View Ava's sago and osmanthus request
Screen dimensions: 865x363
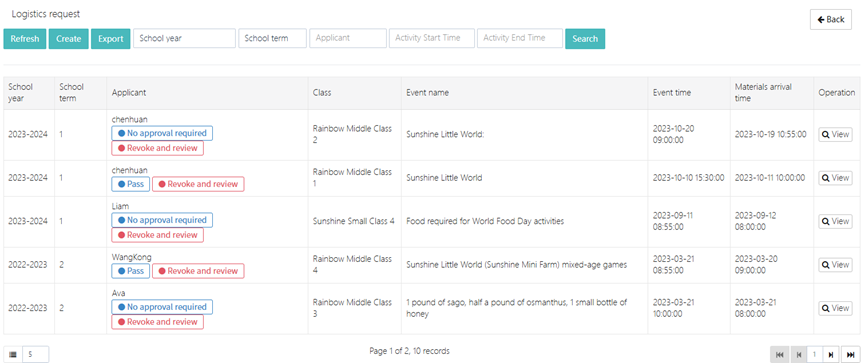pyautogui.click(x=835, y=308)
